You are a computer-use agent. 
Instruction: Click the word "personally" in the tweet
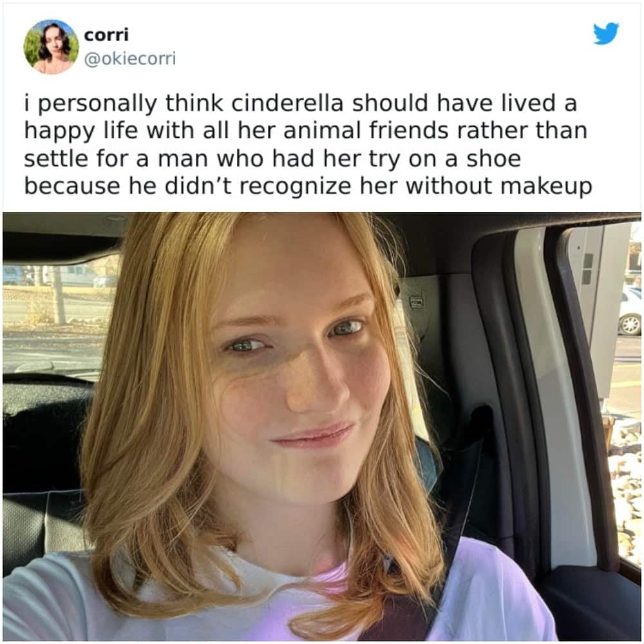point(97,104)
